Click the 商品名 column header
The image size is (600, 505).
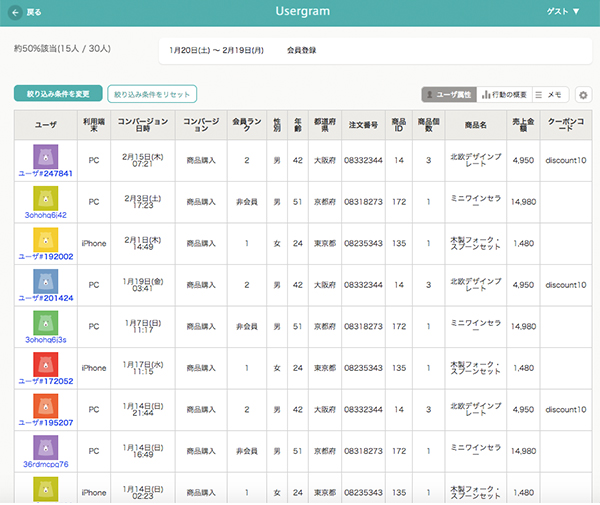[476, 125]
